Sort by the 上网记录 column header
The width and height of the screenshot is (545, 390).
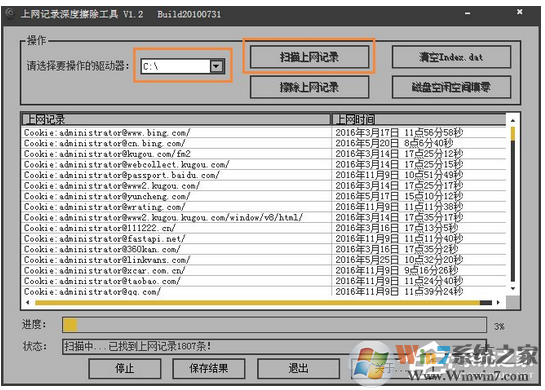pos(176,120)
